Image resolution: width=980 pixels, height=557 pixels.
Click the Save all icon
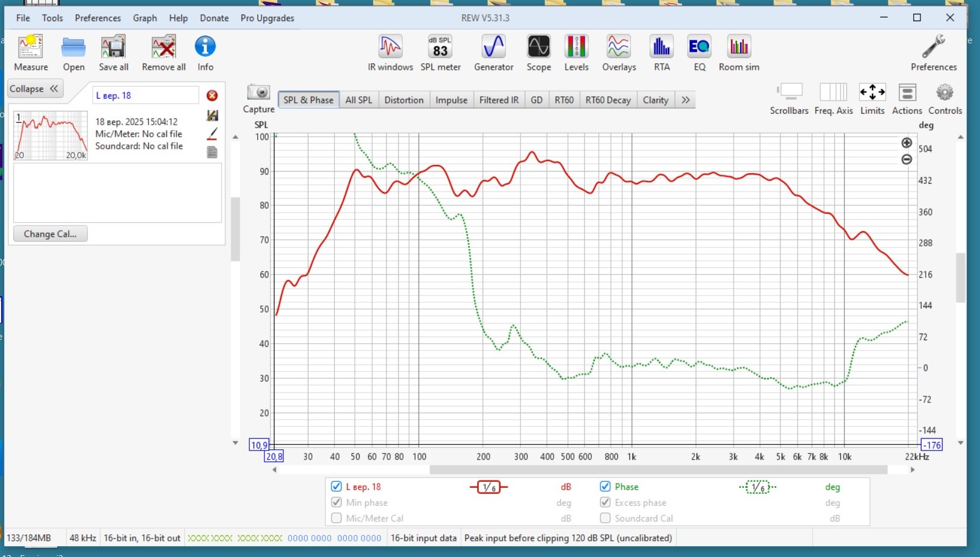[113, 53]
